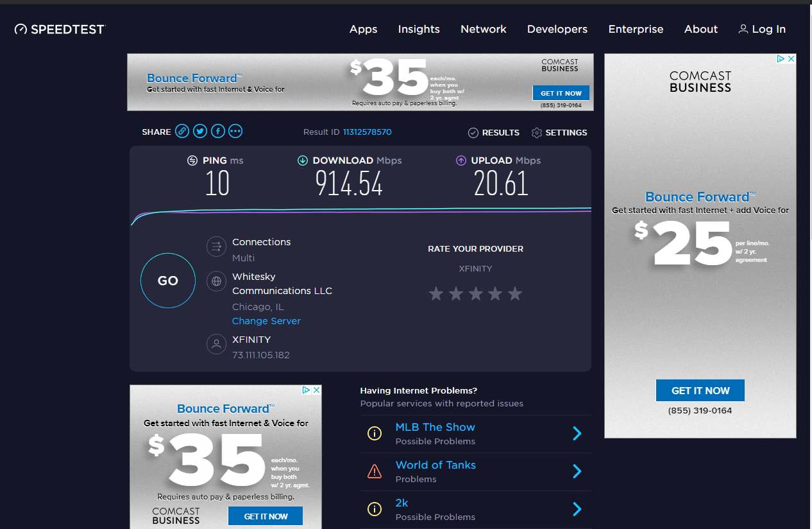
Task: Open more share options ellipsis icon
Action: coord(235,132)
